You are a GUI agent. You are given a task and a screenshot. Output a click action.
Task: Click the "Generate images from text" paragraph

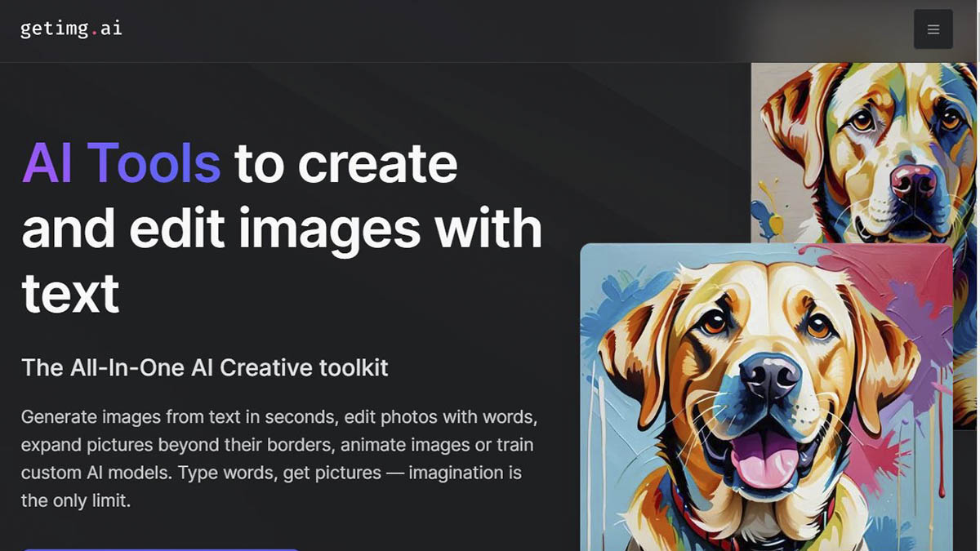(x=278, y=458)
